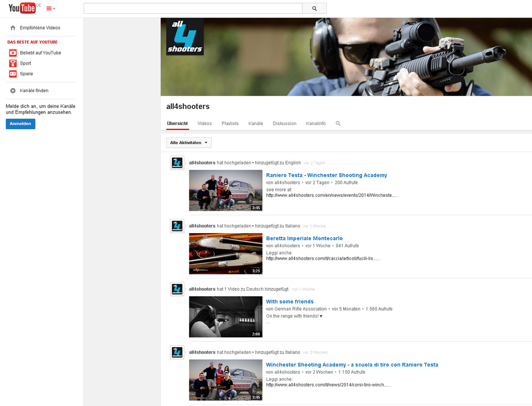Open the Sport channel link

[x=26, y=63]
